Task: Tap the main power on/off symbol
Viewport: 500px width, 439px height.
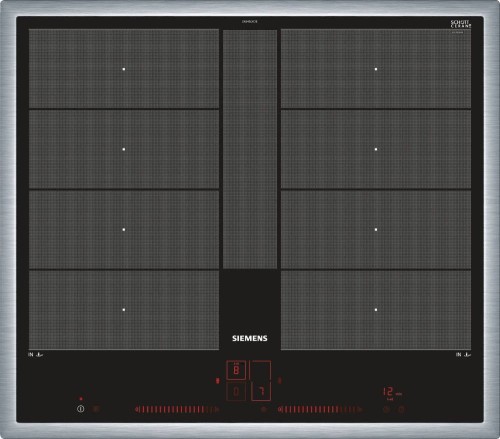Action: (81, 409)
